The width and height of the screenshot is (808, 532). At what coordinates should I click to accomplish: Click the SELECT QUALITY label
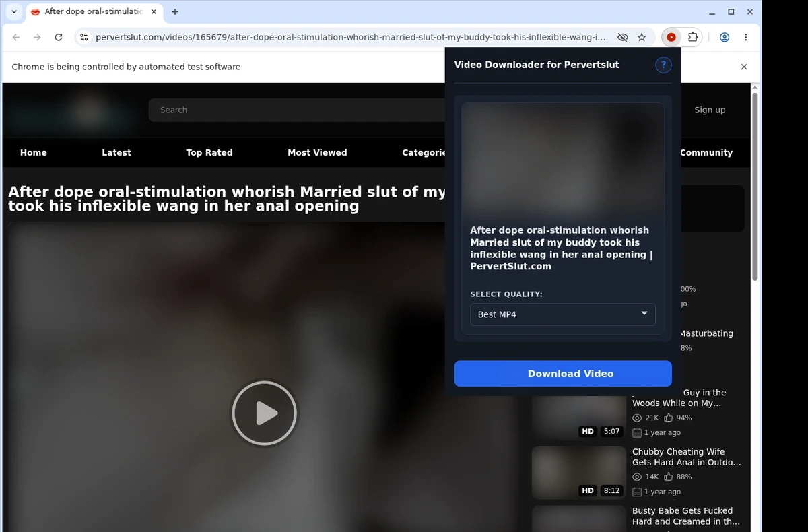506,294
